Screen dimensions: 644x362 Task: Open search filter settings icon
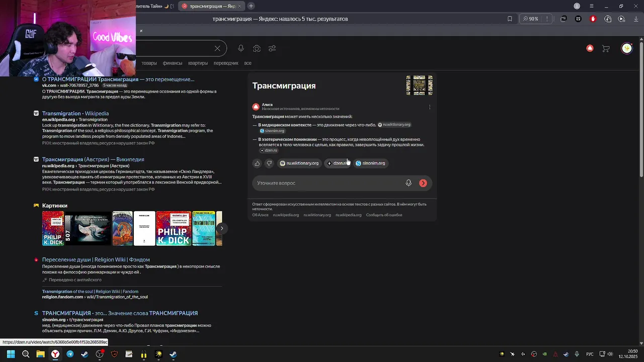[x=272, y=48]
